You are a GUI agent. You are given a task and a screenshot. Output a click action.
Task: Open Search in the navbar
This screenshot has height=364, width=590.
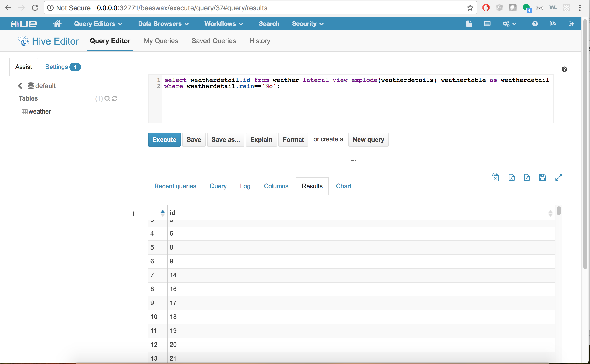(269, 24)
